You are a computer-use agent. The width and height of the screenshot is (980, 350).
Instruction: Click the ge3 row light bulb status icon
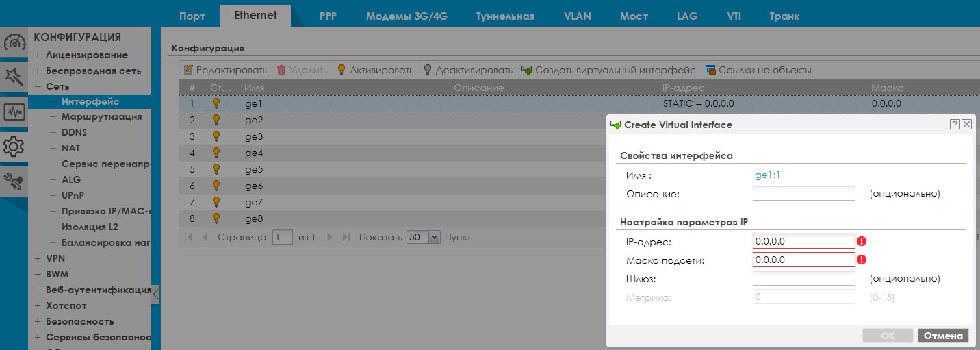(x=216, y=137)
